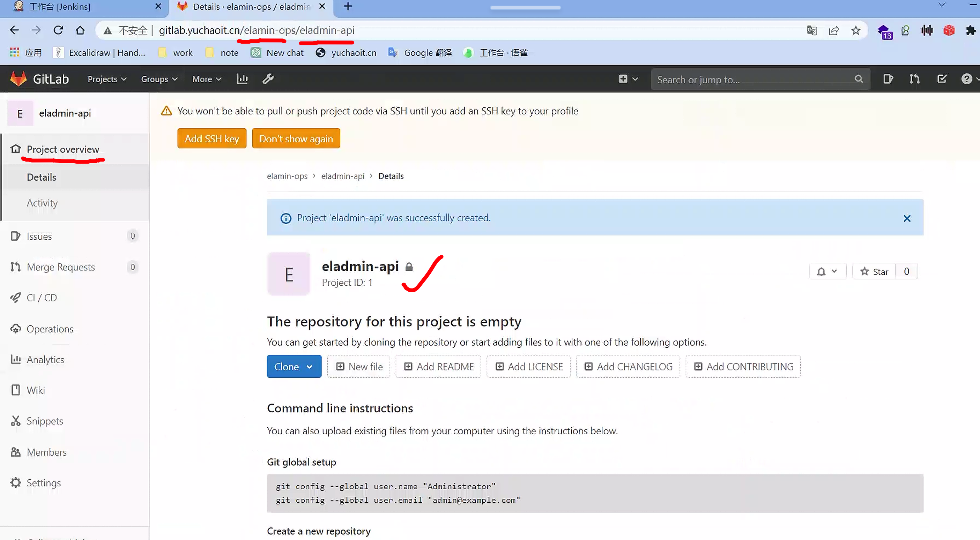Click the Add README button
The height and width of the screenshot is (540, 980).
[438, 367]
